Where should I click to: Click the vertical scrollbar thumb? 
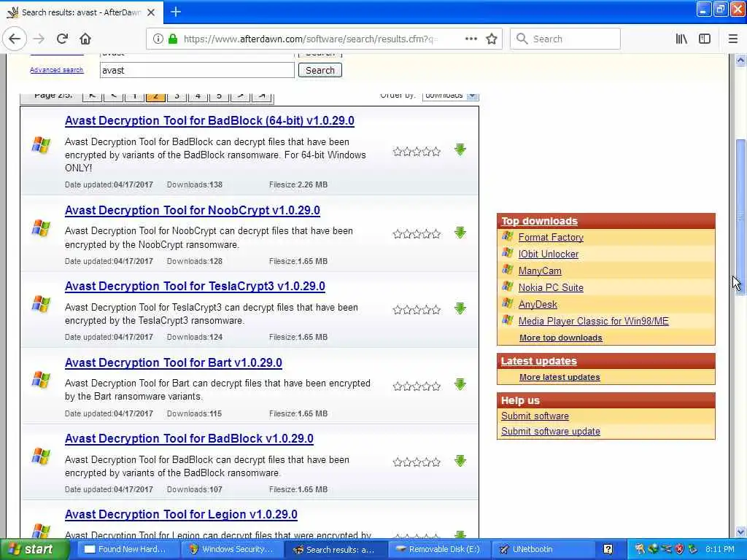click(x=740, y=217)
